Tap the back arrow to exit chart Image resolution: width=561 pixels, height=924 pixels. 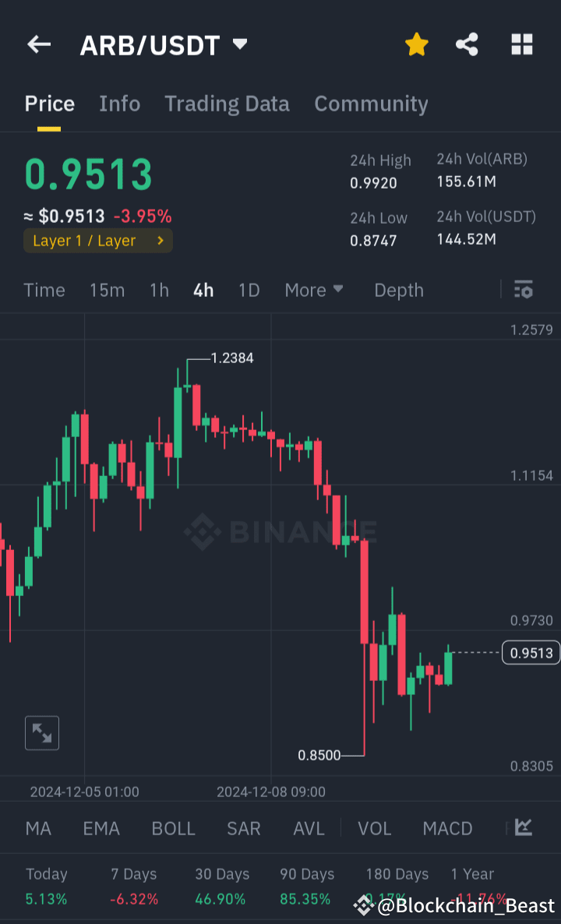pyautogui.click(x=38, y=44)
